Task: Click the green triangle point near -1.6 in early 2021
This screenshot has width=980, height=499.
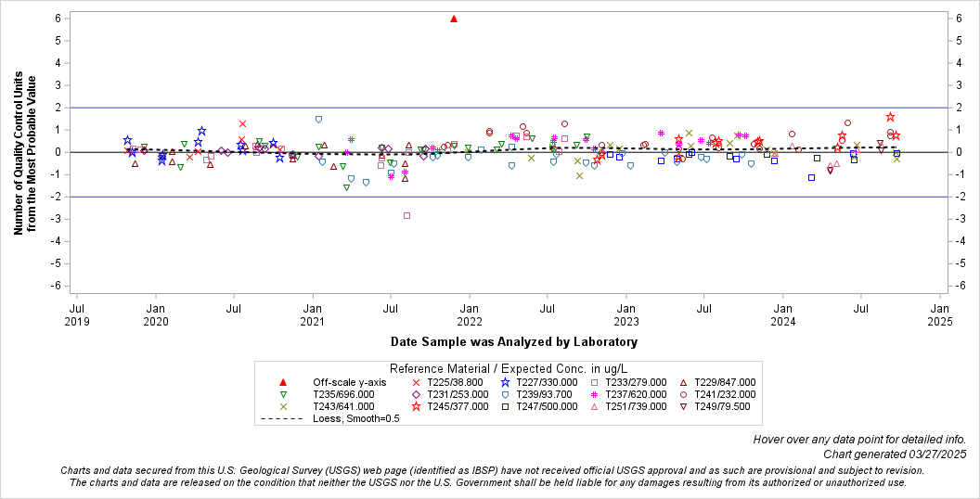Action: [346, 187]
